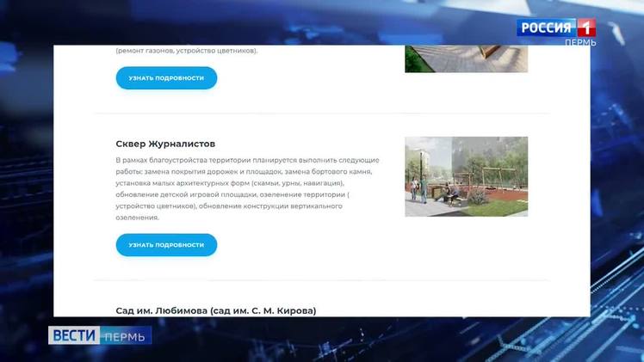Click the red number 1 in channel logo
The width and height of the screenshot is (644, 362).
coord(585,27)
